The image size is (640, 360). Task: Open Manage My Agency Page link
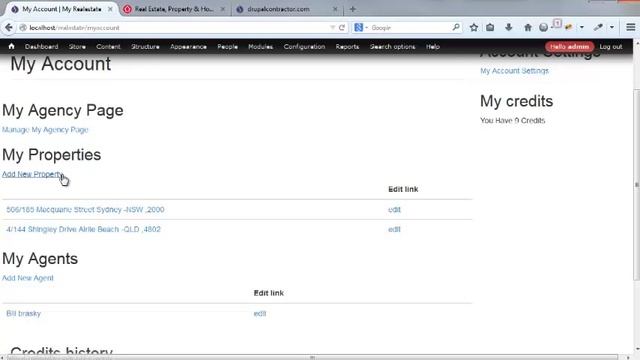pyautogui.click(x=45, y=130)
